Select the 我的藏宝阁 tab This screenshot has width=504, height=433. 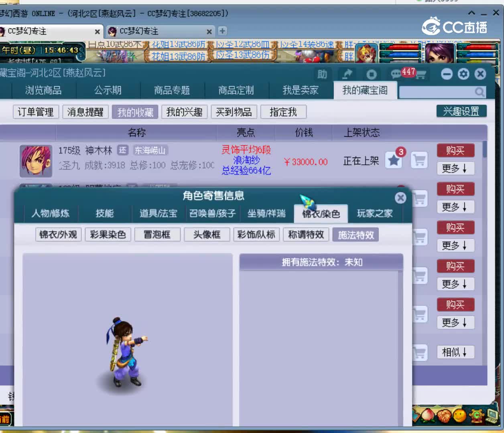pyautogui.click(x=365, y=91)
